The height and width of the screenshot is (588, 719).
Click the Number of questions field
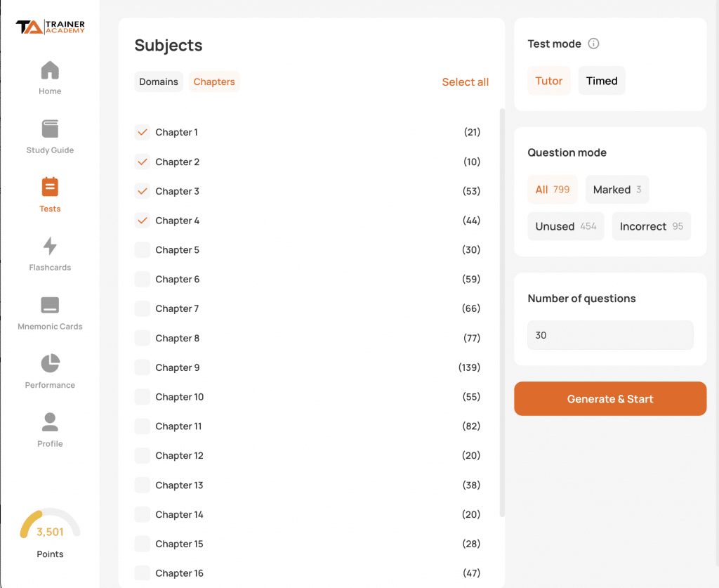click(610, 335)
